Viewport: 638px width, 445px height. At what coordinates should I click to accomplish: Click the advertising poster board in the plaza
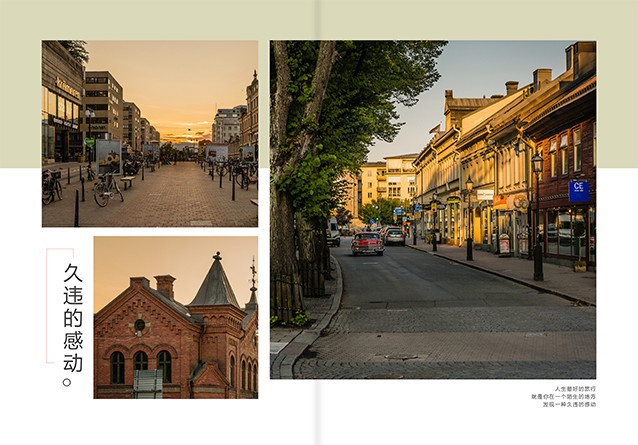pos(108,154)
